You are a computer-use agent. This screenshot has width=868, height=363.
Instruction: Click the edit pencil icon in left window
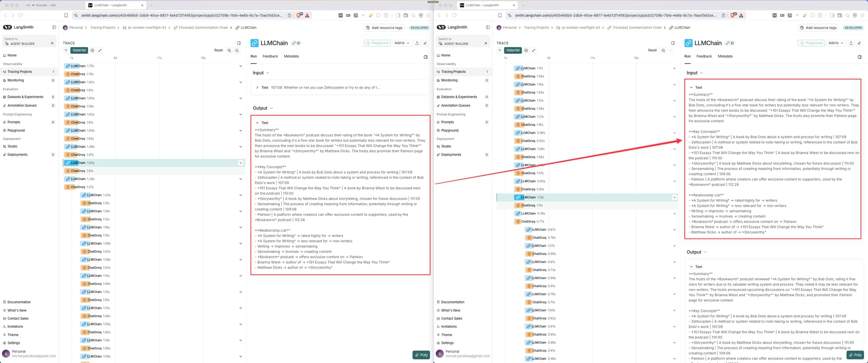pos(425,43)
